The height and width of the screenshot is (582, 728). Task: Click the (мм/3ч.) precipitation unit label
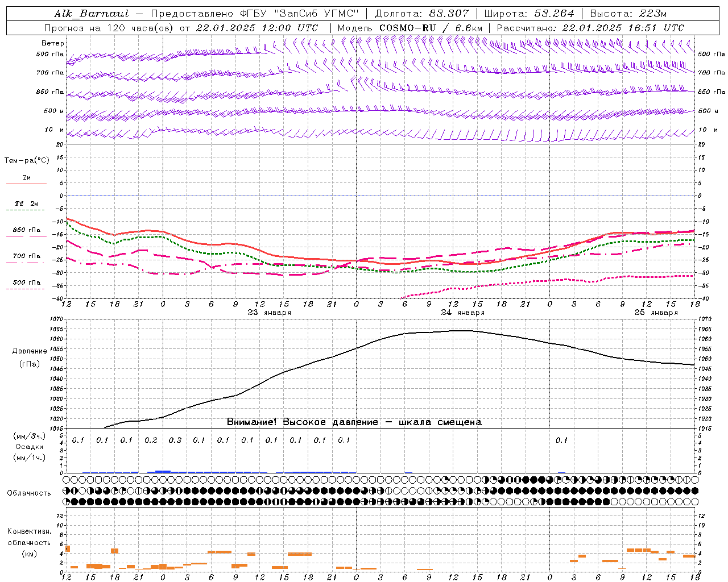(x=30, y=436)
